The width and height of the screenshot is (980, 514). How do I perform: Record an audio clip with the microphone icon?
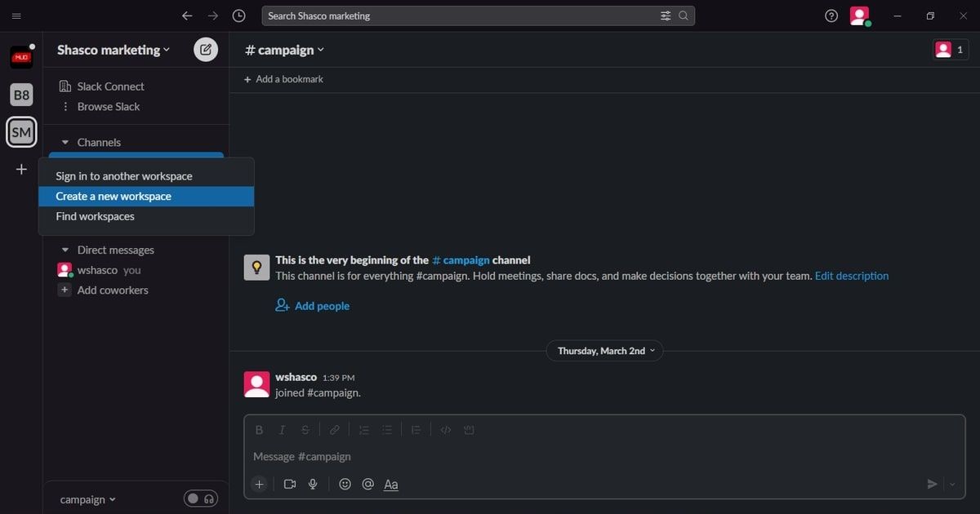[x=313, y=484]
